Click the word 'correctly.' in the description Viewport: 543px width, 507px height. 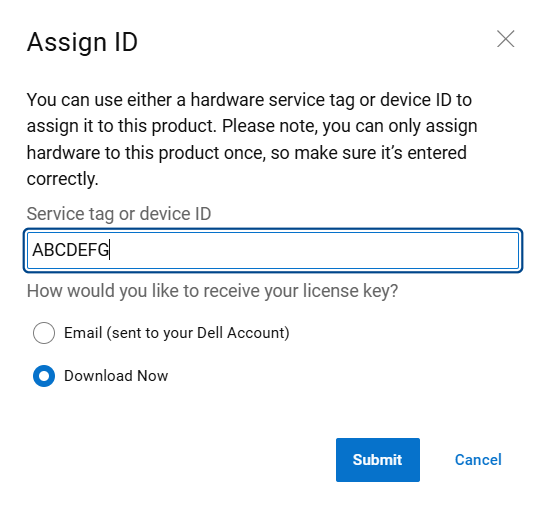coord(63,179)
